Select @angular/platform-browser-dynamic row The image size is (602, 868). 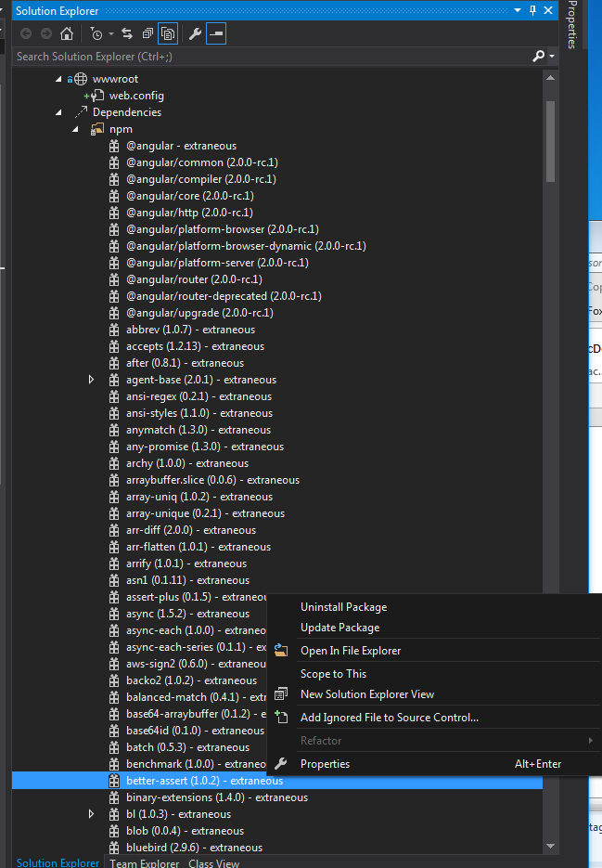246,246
